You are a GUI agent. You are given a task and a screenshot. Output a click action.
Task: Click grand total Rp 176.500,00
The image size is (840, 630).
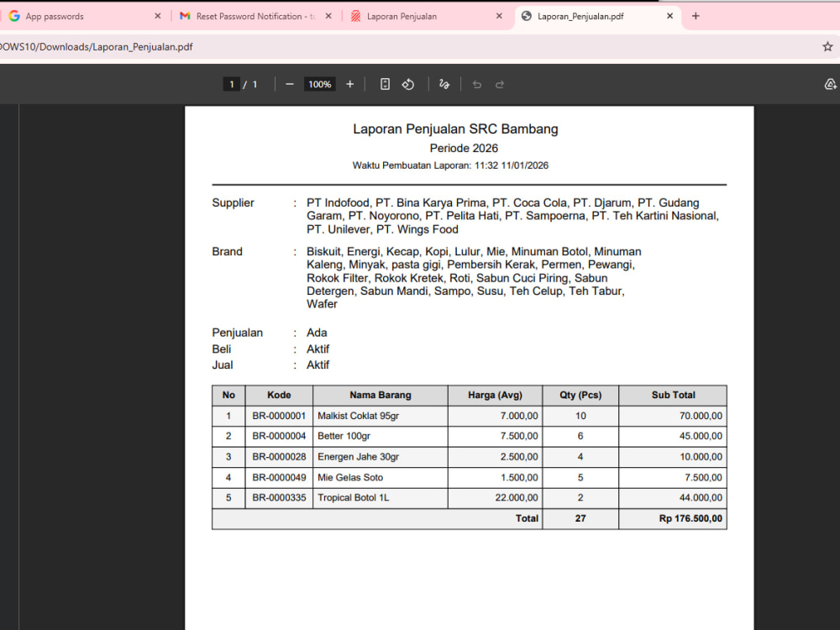coord(690,518)
